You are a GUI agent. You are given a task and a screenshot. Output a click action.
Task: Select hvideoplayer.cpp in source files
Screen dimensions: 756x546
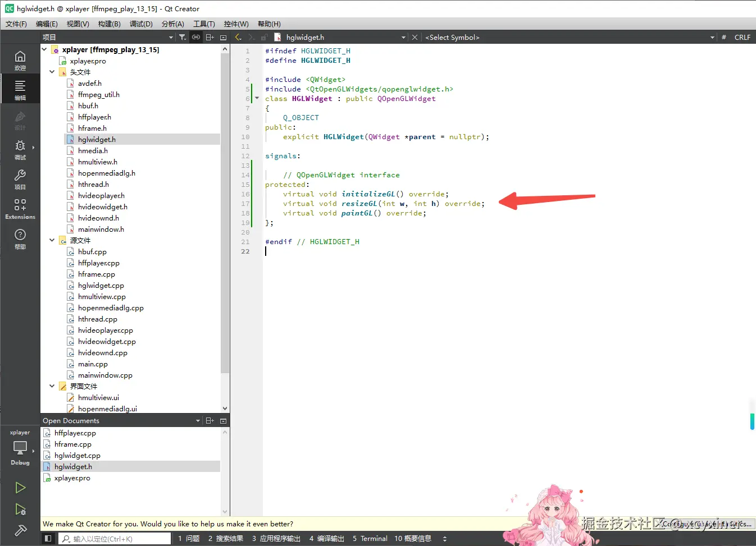105,330
